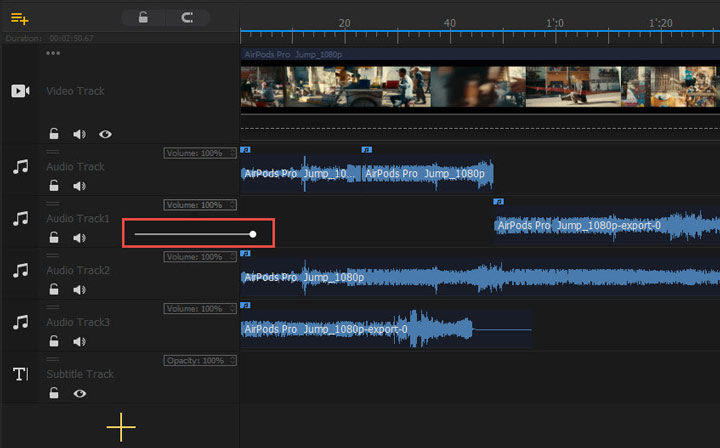Click the large yellow plus to add track
The height and width of the screenshot is (448, 720).
click(x=121, y=427)
